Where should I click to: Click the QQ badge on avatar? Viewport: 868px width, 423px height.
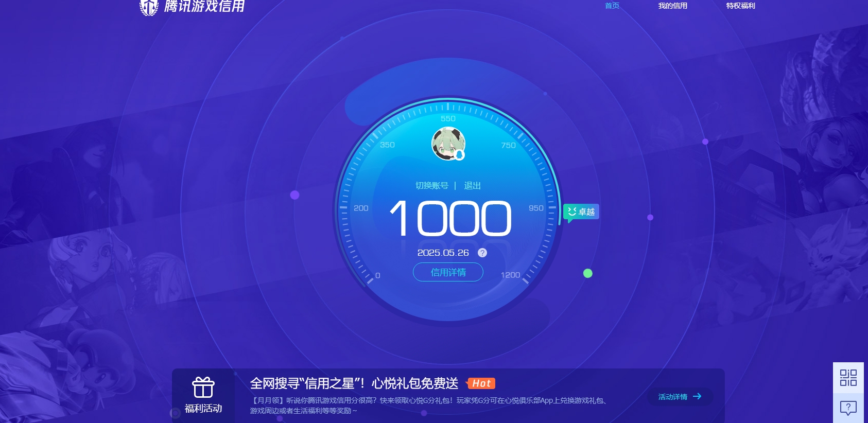pos(460,155)
